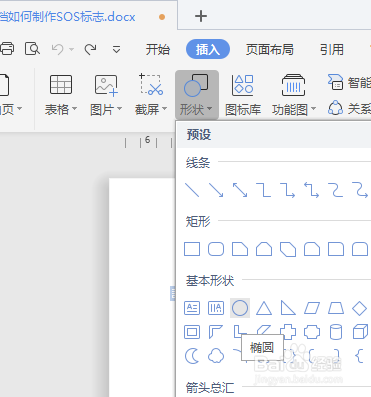
Task: Expand the 形状 dropdown arrow
Action: pyautogui.click(x=209, y=109)
